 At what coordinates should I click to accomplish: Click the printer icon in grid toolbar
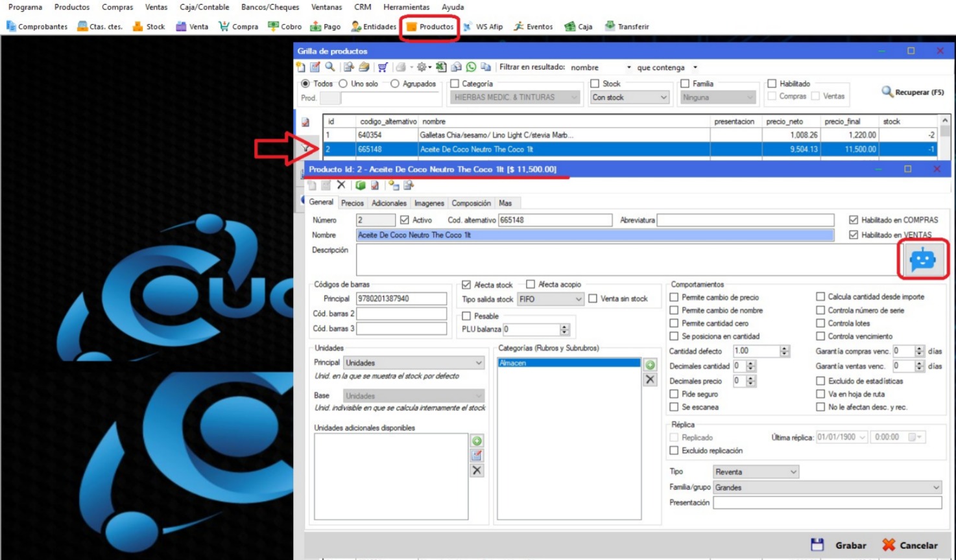(x=401, y=67)
